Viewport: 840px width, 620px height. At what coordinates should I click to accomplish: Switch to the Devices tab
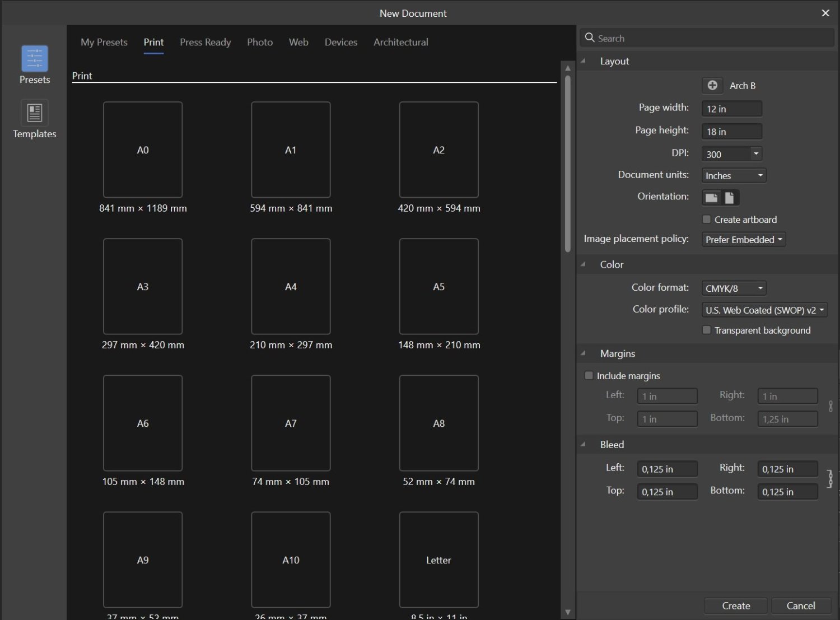340,42
